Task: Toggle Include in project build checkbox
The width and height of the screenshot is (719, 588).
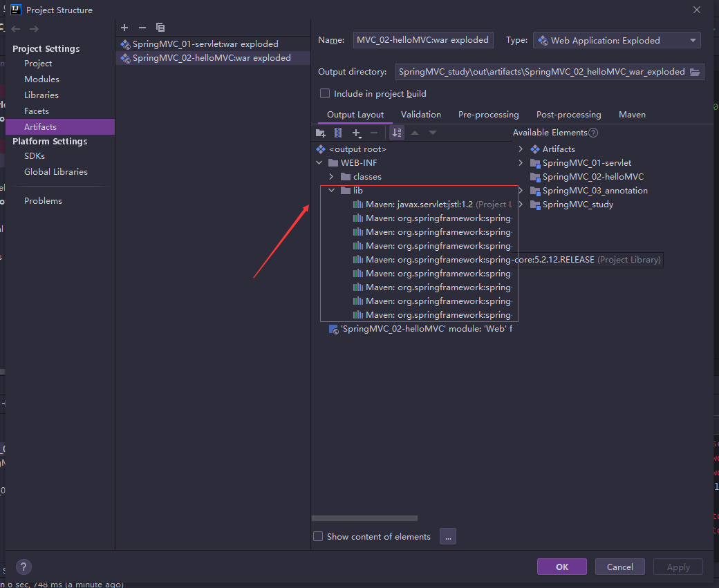Action: point(325,93)
